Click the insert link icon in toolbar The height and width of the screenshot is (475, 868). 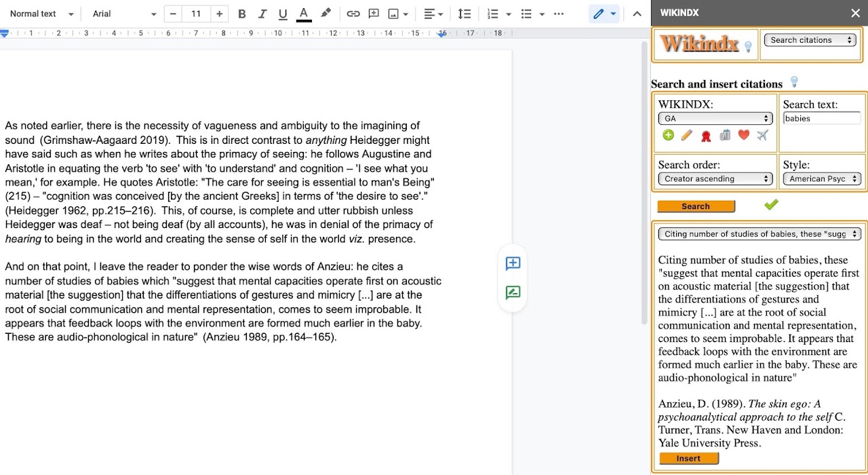(x=353, y=14)
